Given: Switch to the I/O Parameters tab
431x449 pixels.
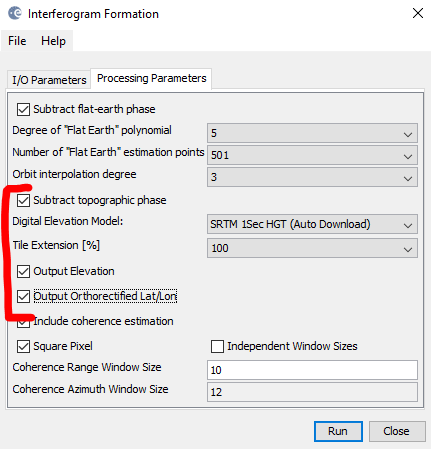Looking at the screenshot, I should tap(49, 80).
